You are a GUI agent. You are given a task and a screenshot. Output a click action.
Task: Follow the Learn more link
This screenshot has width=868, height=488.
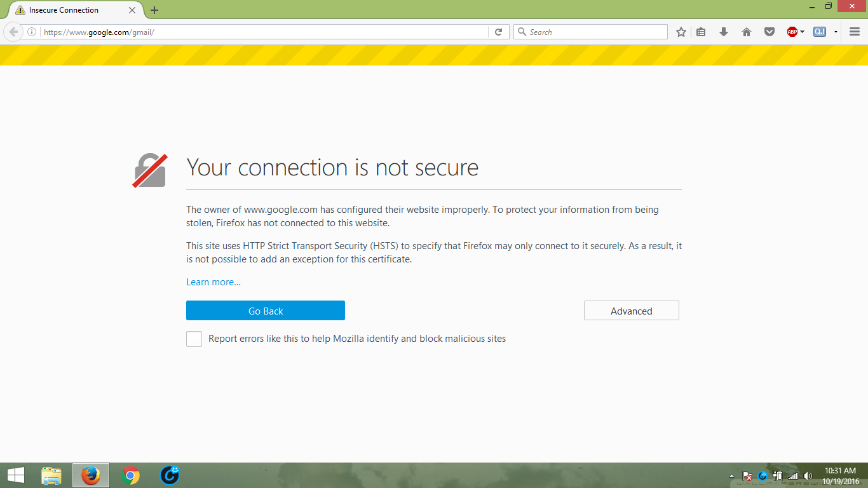coord(214,282)
